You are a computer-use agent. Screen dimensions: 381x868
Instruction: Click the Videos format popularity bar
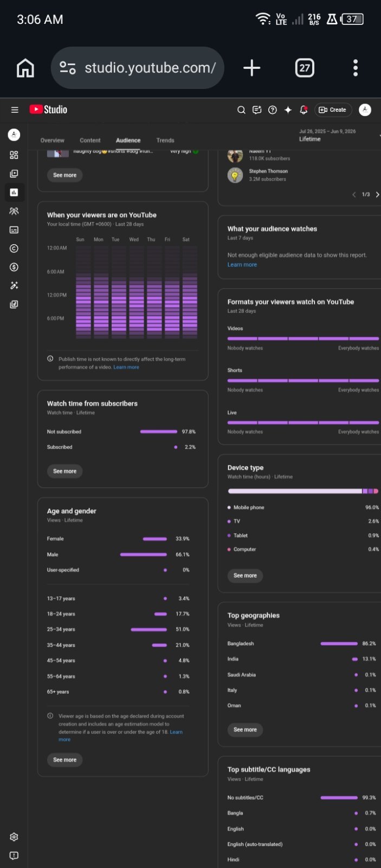tap(303, 339)
